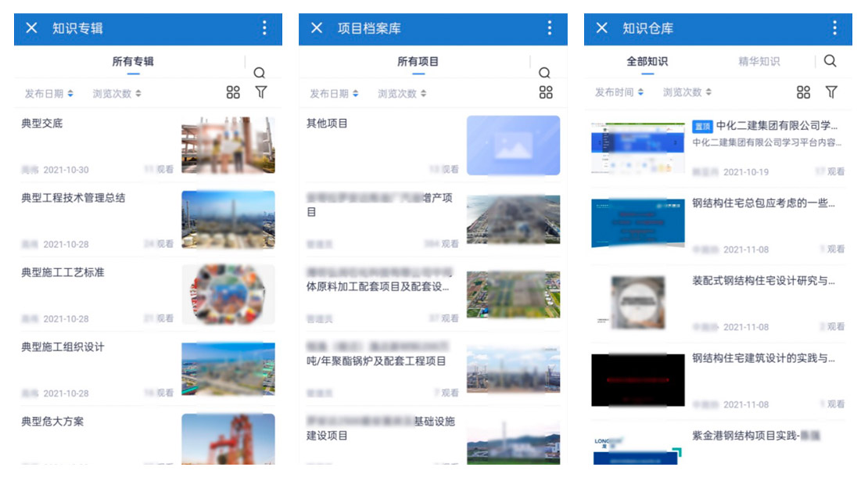Select the 全部知识 tab
This screenshot has height=485, width=868.
coord(647,61)
